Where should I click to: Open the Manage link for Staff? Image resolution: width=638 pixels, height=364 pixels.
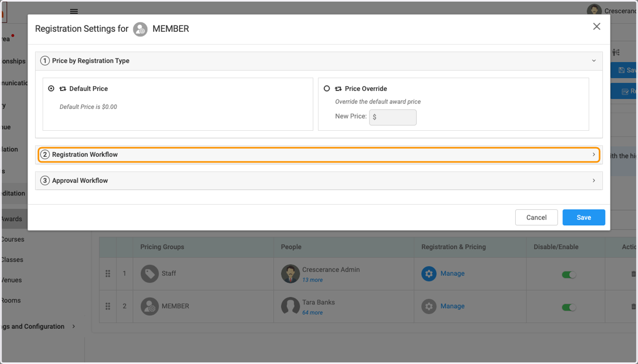pyautogui.click(x=452, y=273)
